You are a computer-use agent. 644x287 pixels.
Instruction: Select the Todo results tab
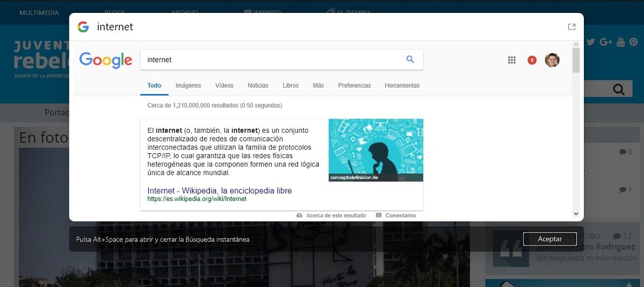tap(154, 85)
